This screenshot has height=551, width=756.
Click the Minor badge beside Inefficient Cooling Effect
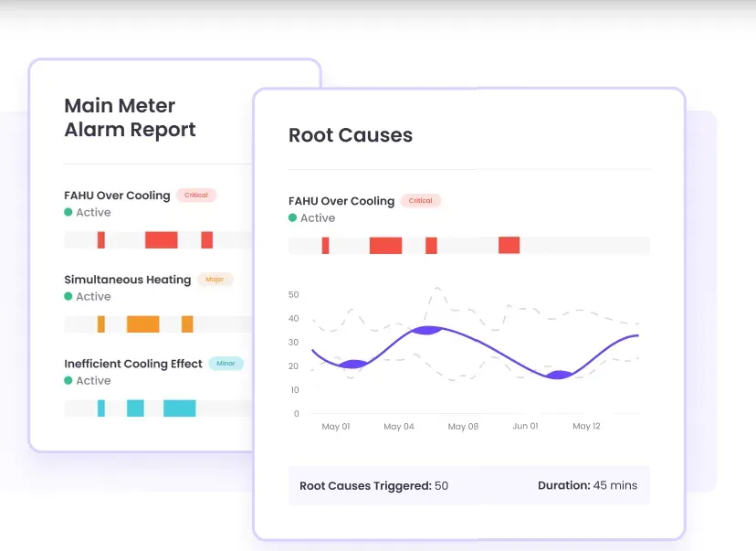(x=226, y=364)
